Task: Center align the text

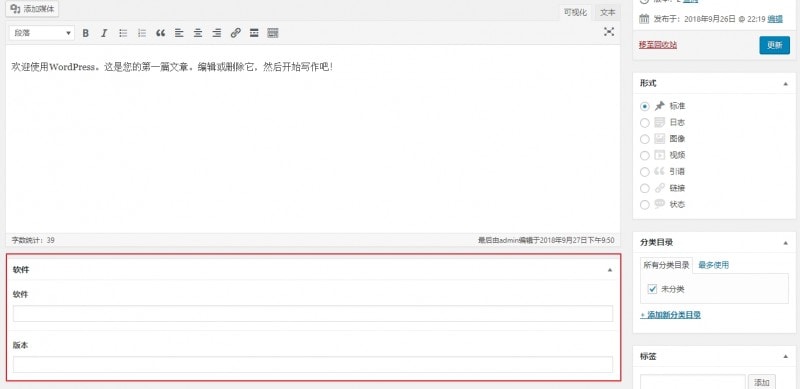Action: point(198,33)
